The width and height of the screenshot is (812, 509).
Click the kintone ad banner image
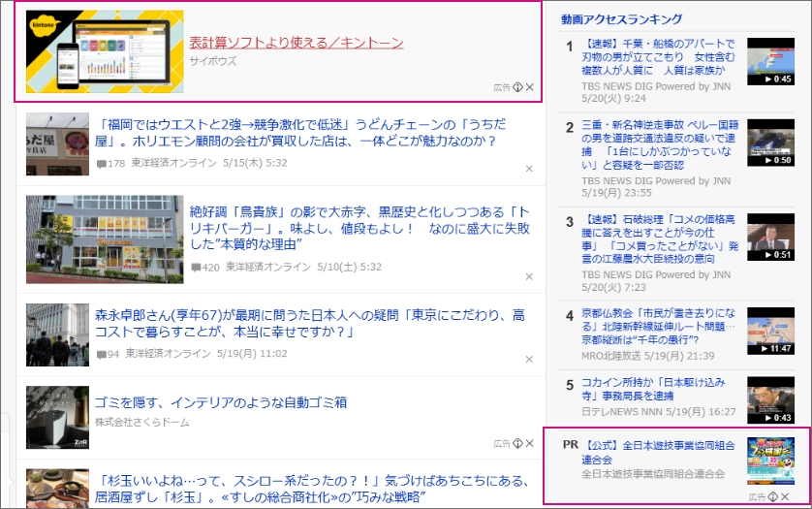tap(105, 51)
